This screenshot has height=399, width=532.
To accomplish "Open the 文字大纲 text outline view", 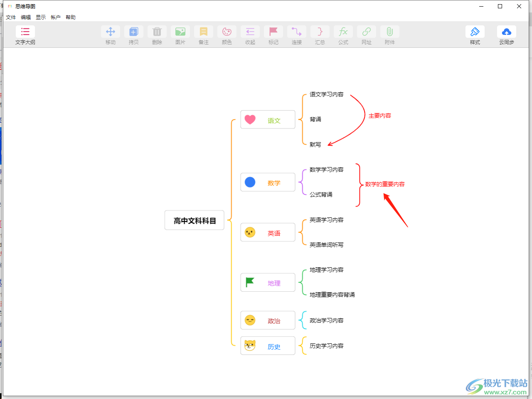I will (x=25, y=35).
